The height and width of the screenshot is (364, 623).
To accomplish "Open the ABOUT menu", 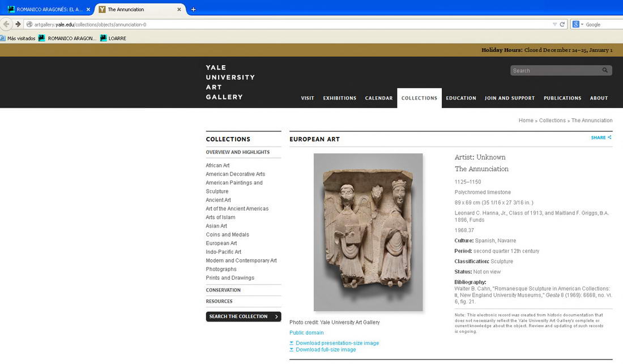I will (x=599, y=98).
